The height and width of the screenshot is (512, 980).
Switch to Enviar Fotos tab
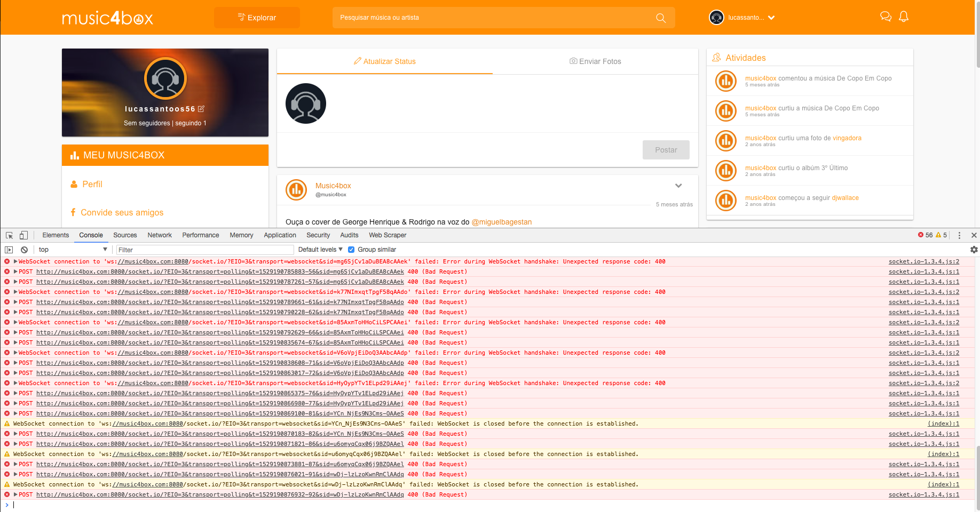click(x=595, y=61)
